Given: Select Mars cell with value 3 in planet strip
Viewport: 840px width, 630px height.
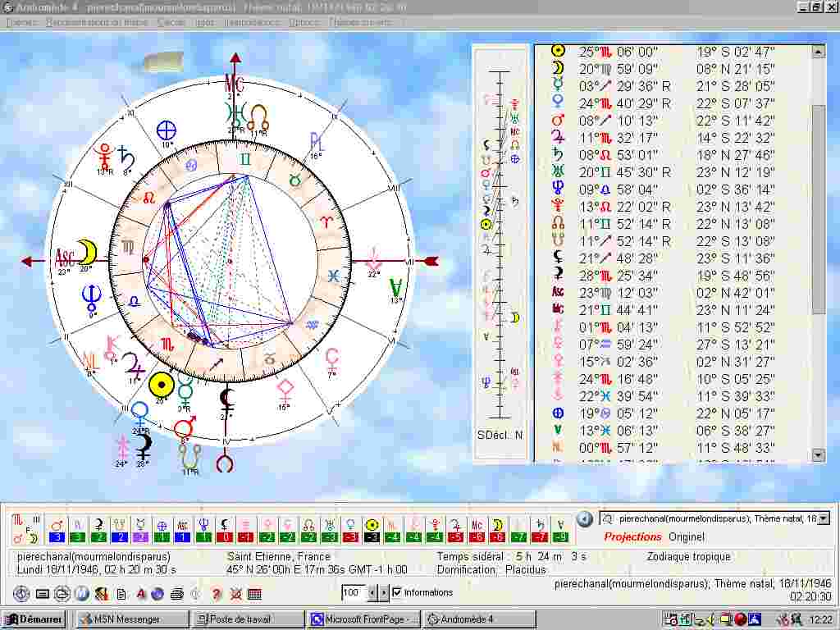Looking at the screenshot, I should 57,530.
